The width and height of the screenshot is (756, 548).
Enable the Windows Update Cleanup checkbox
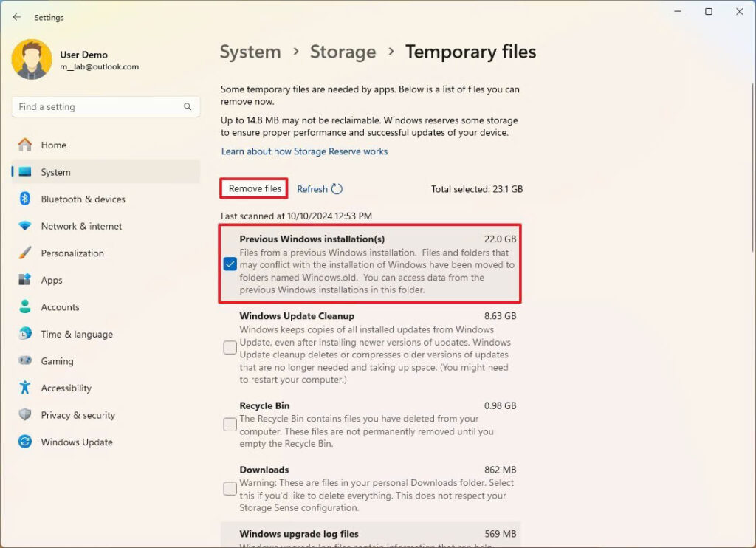click(x=230, y=347)
